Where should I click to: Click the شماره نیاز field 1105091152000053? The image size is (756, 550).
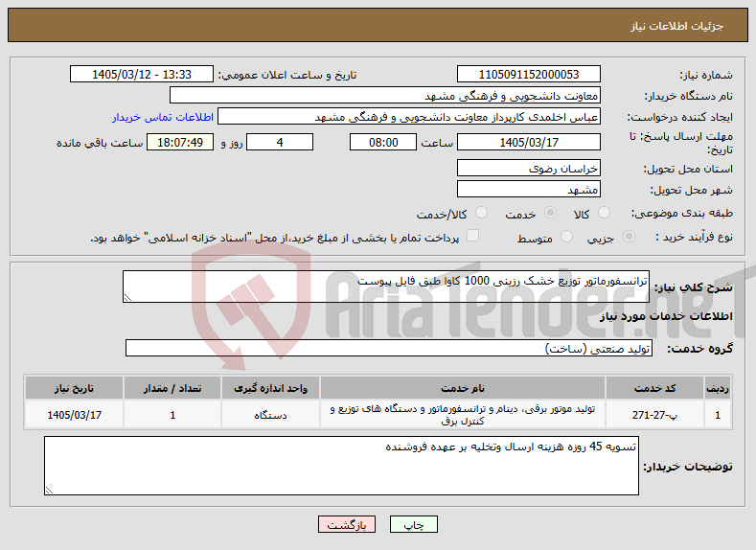(528, 74)
